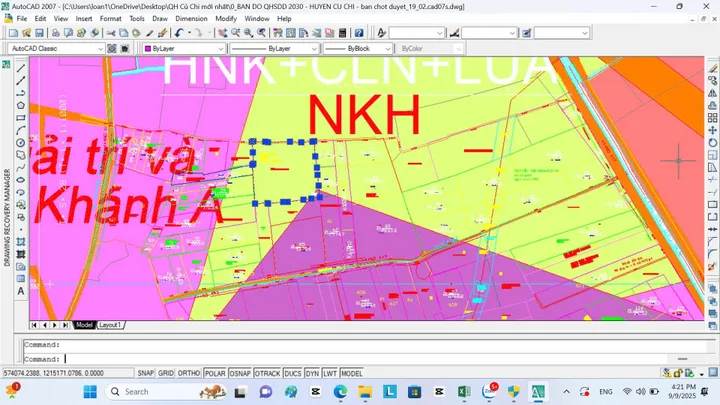Image resolution: width=720 pixels, height=405 pixels.
Task: Toggle OTRACK in status bar
Action: pos(267,373)
